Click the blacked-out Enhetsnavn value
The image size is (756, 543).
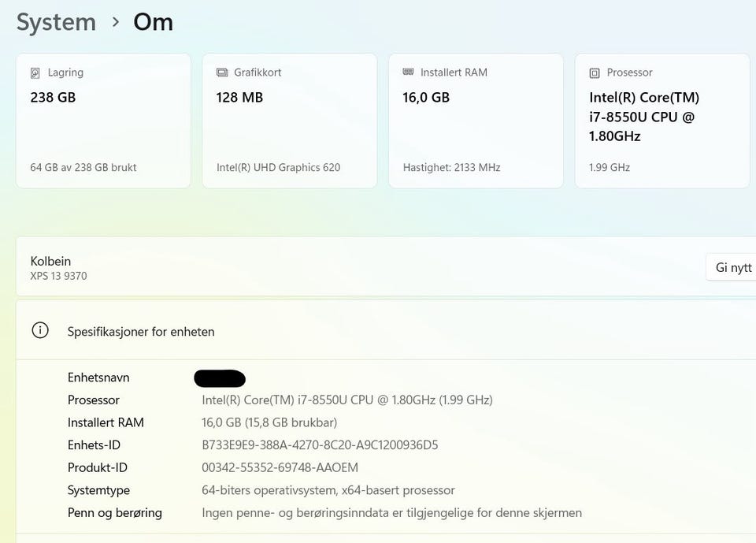pos(220,378)
